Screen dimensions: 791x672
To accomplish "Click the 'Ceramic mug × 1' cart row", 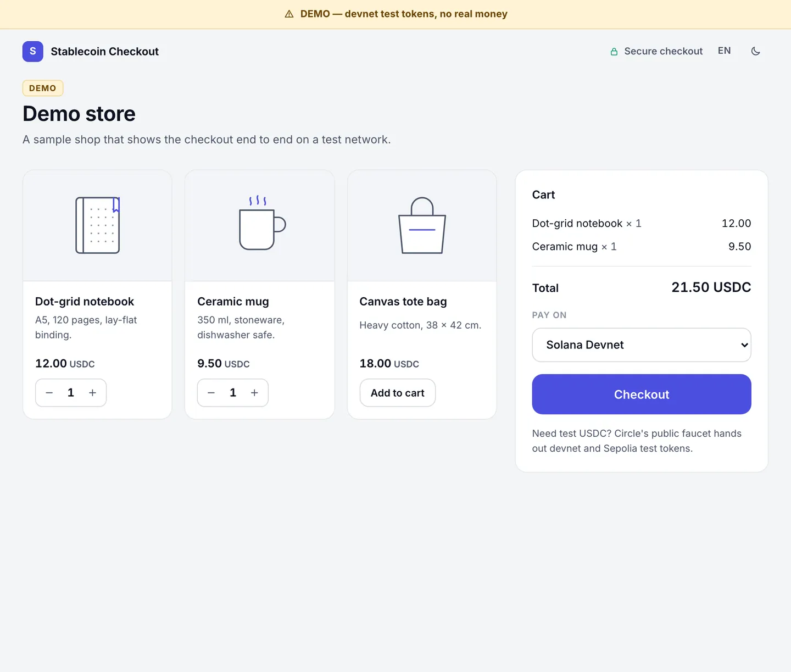I will (642, 247).
